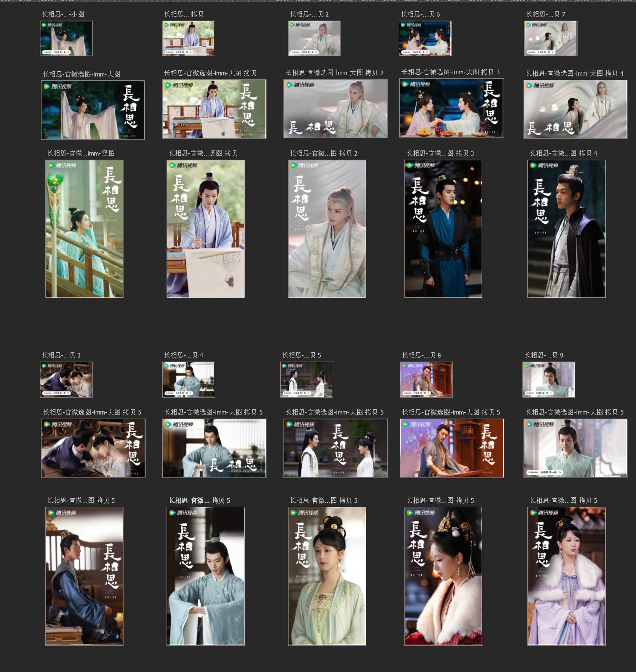
Task: Click the label 长相思-官微选图-lmm-大图 拷贝 4
Action: (574, 73)
